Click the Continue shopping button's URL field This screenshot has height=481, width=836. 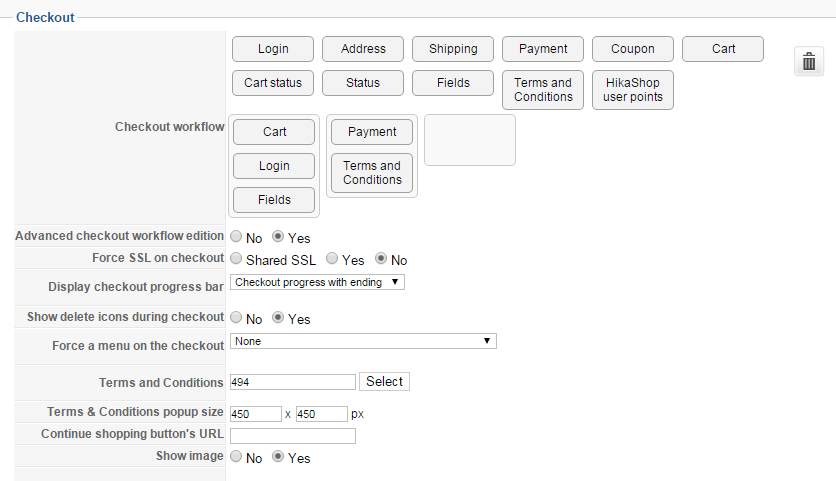click(293, 435)
